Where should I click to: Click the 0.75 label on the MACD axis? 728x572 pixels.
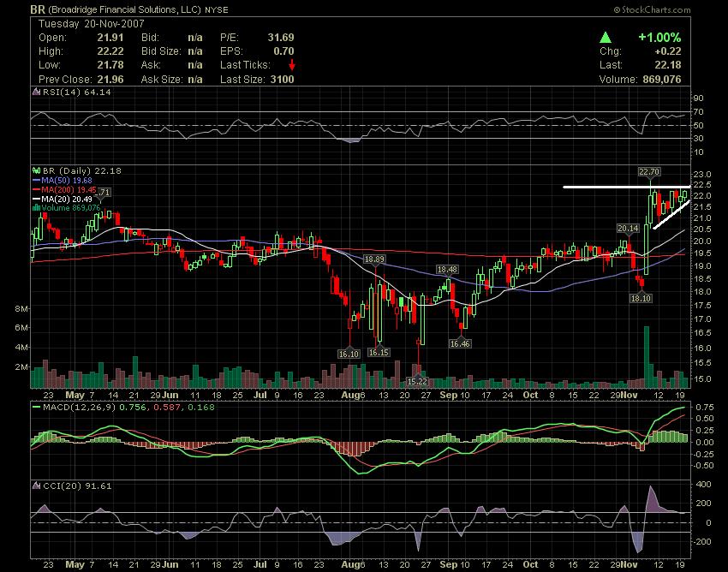click(x=705, y=408)
